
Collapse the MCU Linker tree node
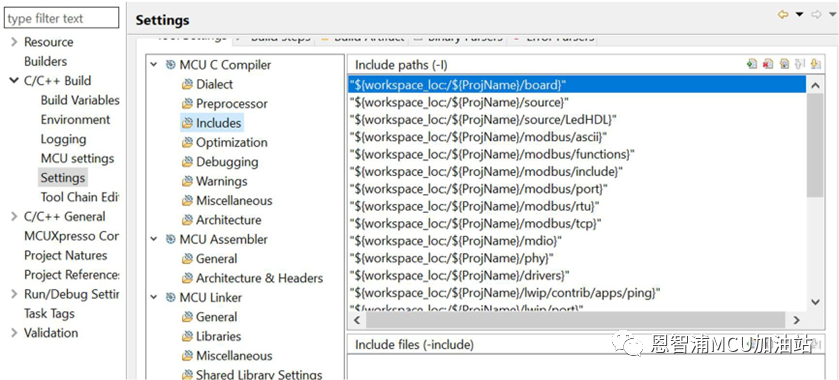point(154,298)
